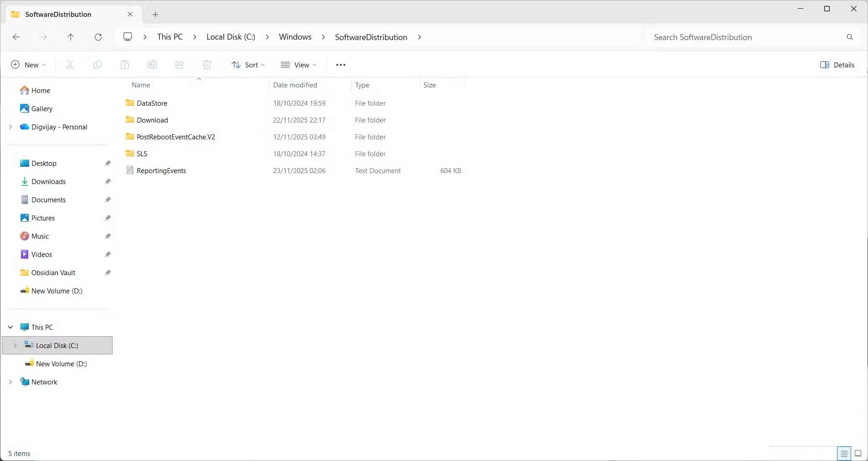Screen dimensions: 868x461
Task: Select the SoftwareDistribution tab
Action: (x=58, y=14)
